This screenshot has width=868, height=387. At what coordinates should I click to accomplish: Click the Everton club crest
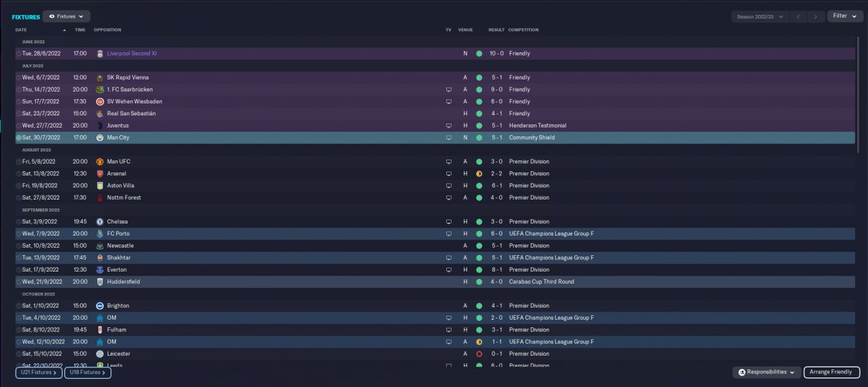pyautogui.click(x=100, y=270)
